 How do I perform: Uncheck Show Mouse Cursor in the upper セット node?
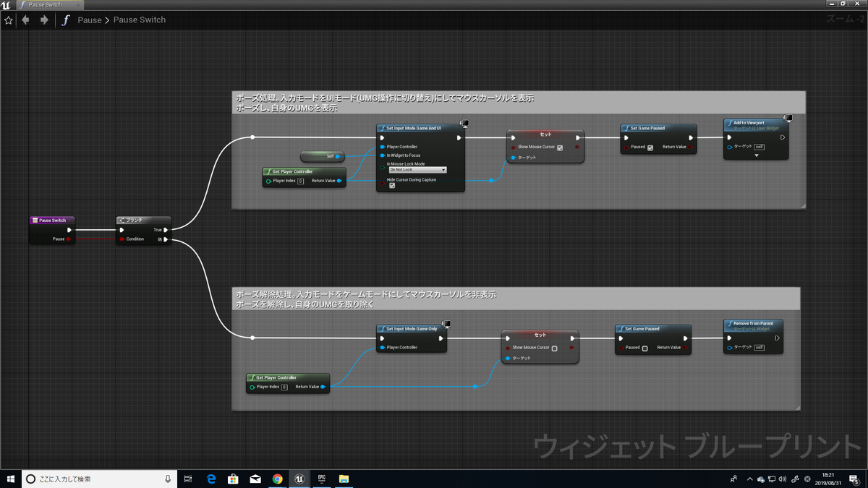559,147
